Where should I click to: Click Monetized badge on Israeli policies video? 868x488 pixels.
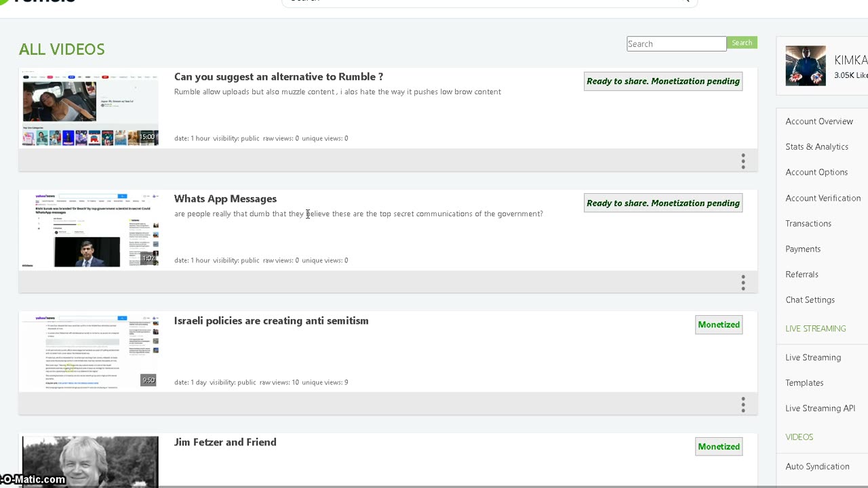[719, 325]
